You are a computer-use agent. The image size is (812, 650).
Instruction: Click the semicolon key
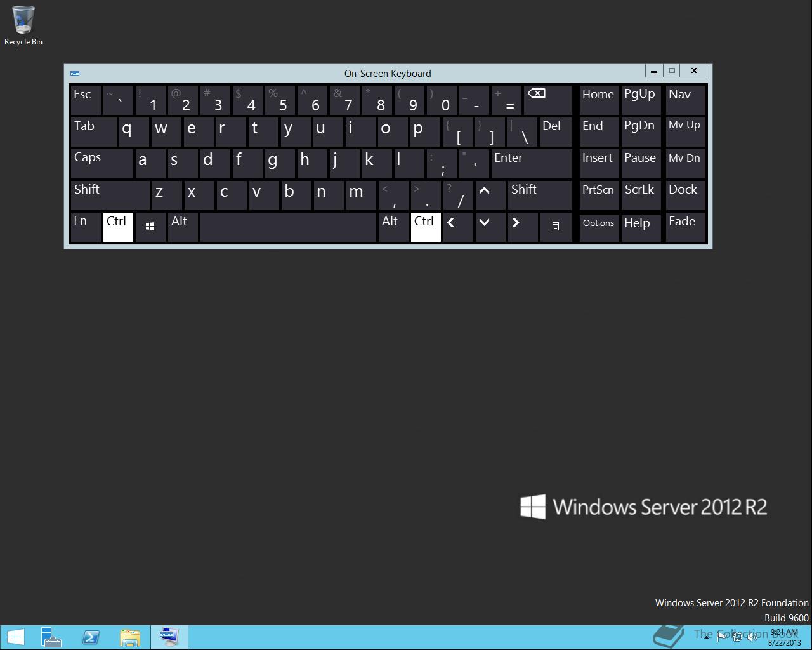(x=442, y=164)
